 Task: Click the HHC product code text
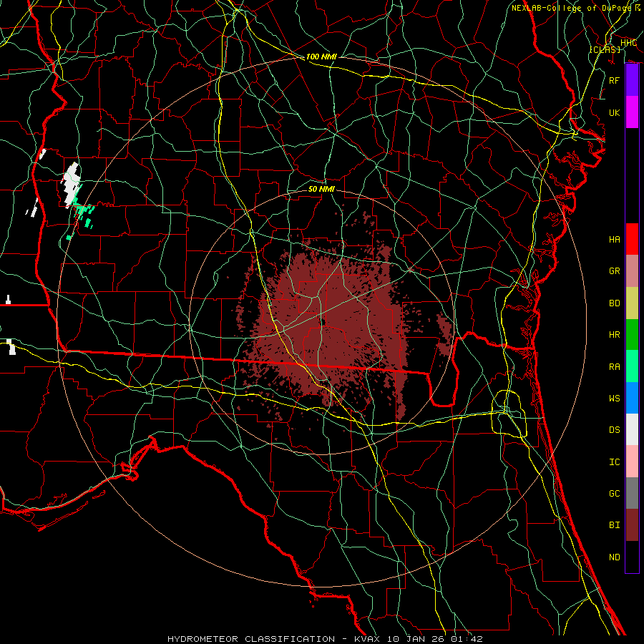[628, 43]
